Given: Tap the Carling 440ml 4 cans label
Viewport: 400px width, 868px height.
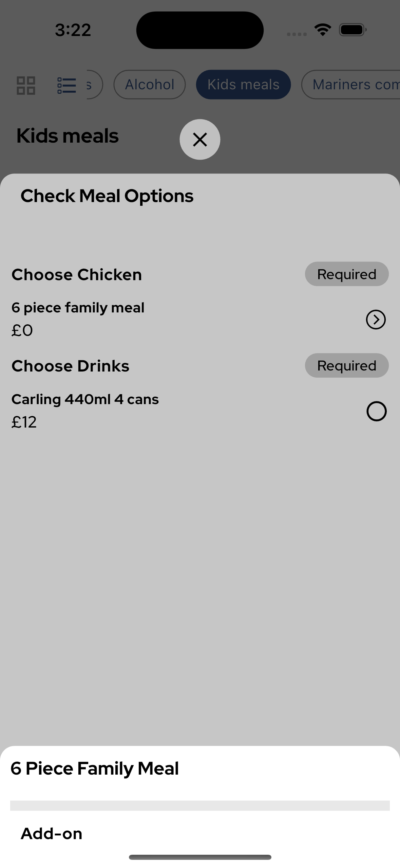Looking at the screenshot, I should [x=85, y=399].
